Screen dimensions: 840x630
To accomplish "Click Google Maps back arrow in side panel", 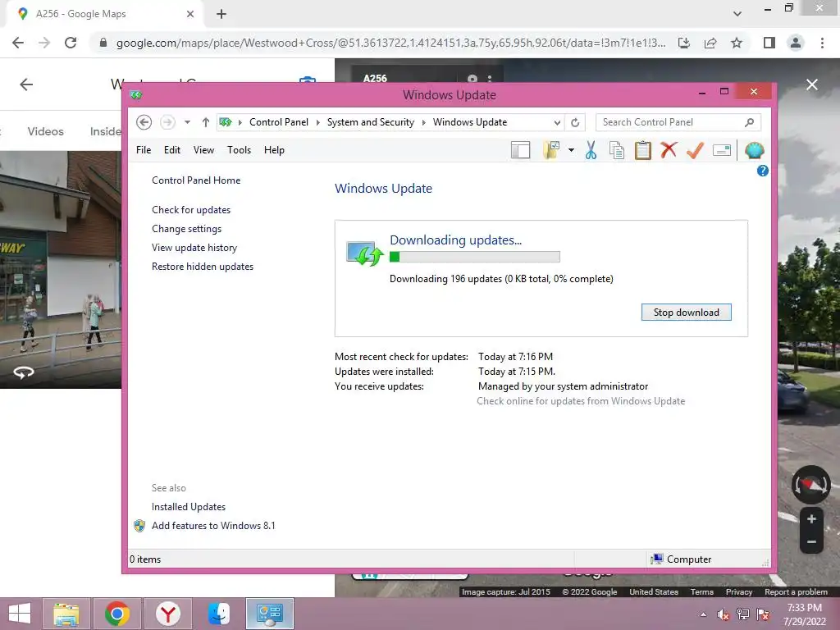I will 26,84.
